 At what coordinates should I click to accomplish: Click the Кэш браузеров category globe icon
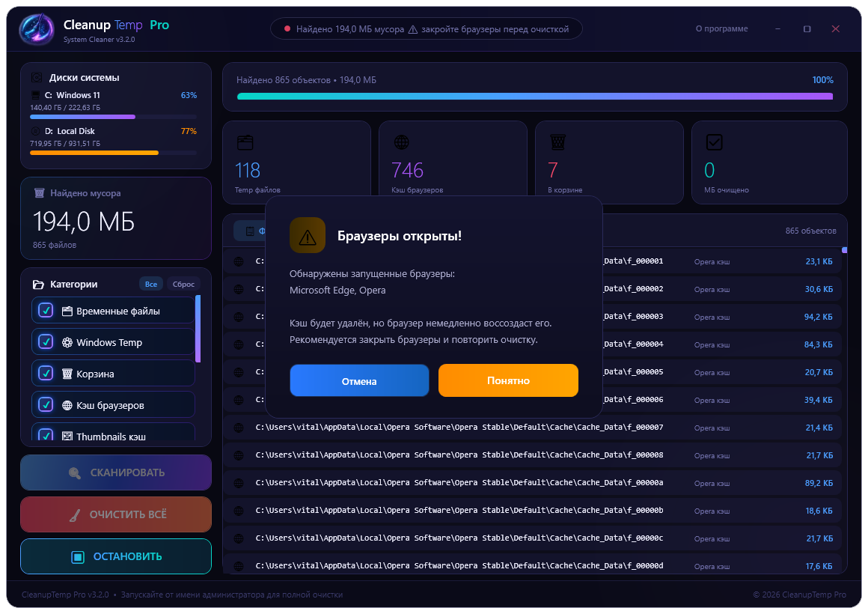click(67, 406)
